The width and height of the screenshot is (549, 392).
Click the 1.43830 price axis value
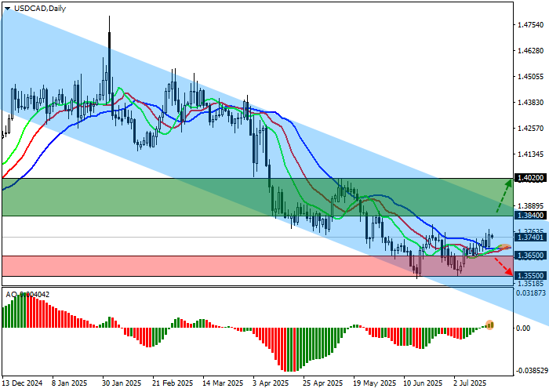(x=531, y=103)
